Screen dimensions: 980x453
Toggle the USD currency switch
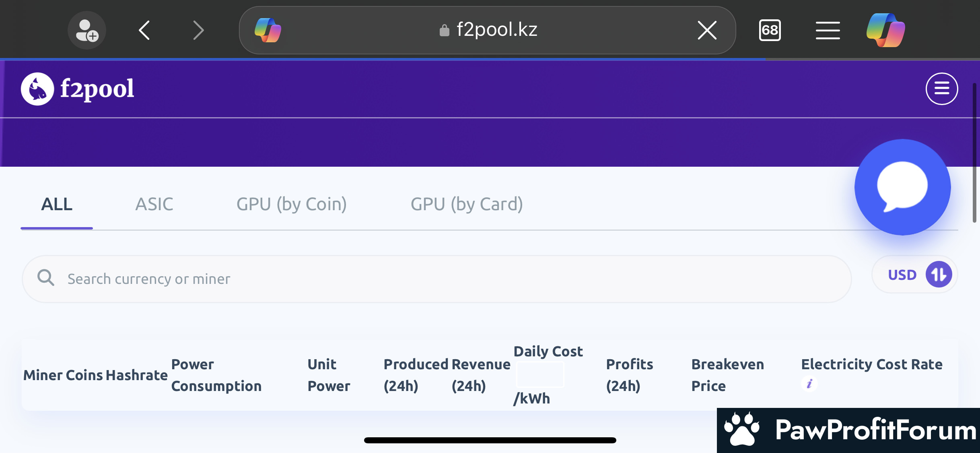pos(938,275)
